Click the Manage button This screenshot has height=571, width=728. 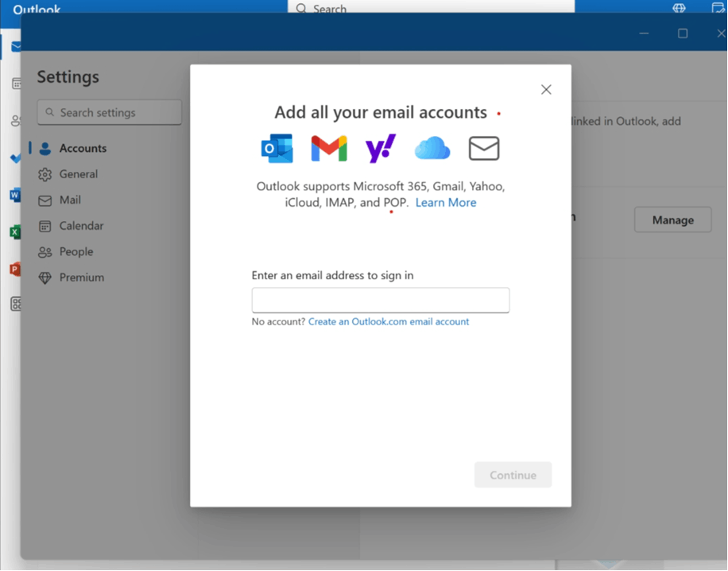pyautogui.click(x=672, y=219)
